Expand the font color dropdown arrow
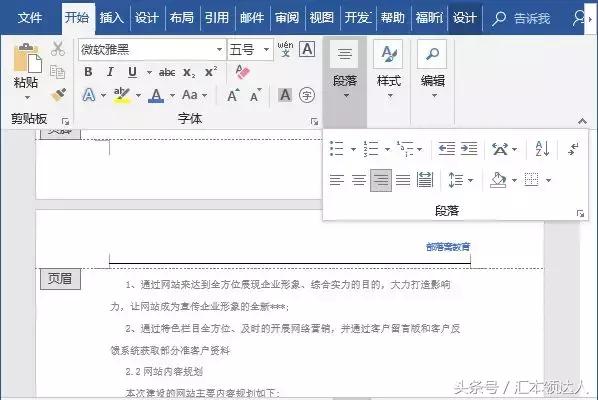598x400 pixels. [x=172, y=95]
